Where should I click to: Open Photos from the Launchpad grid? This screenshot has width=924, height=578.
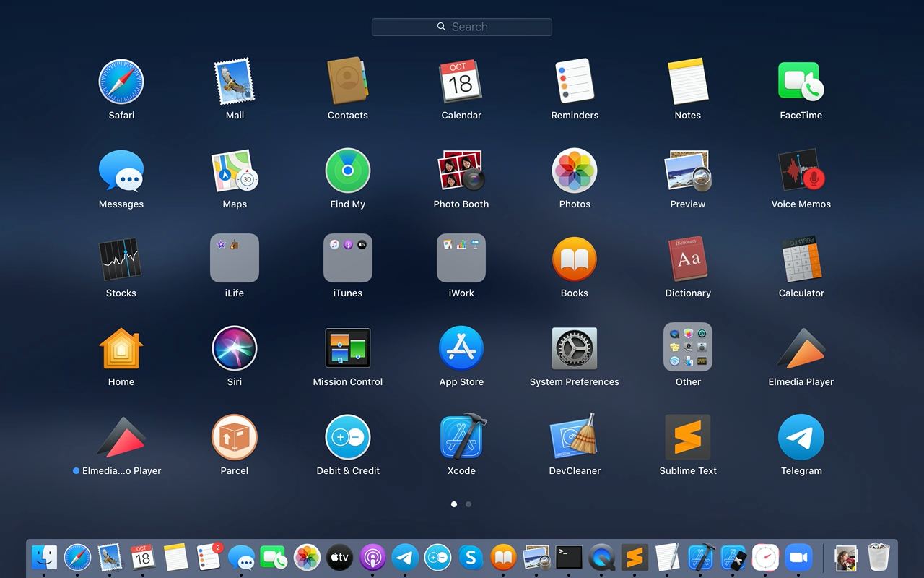(x=575, y=171)
